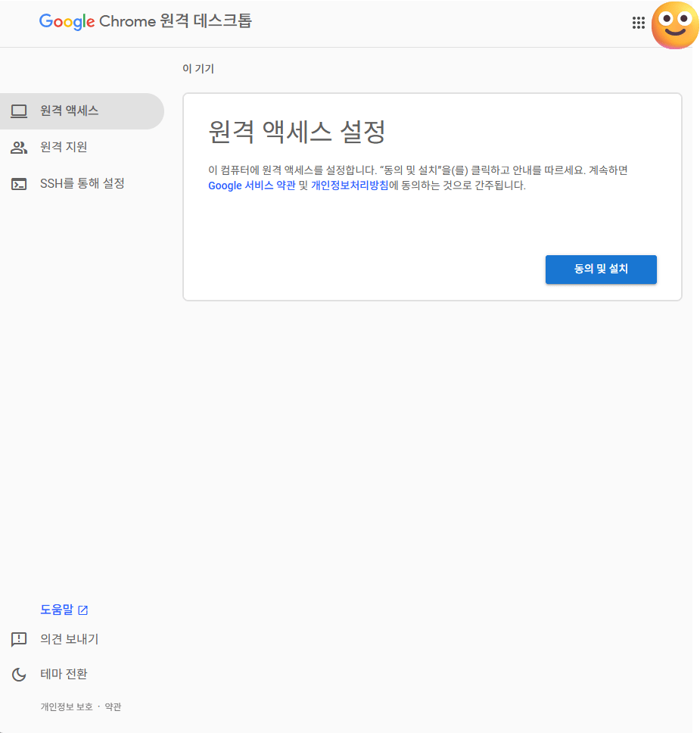Click the external link icon next to 도움말
700x733 pixels.
pyautogui.click(x=82, y=610)
